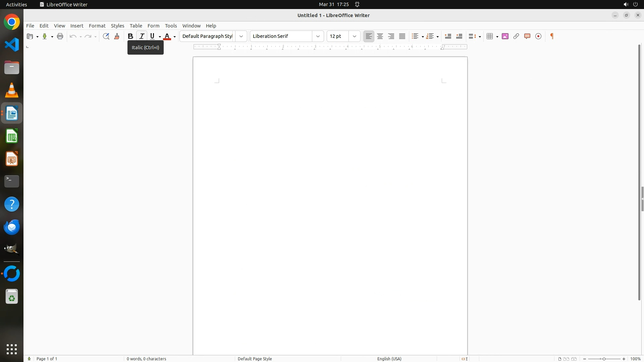This screenshot has height=362, width=644.
Task: Open the Tools menu
Action: coord(171,26)
